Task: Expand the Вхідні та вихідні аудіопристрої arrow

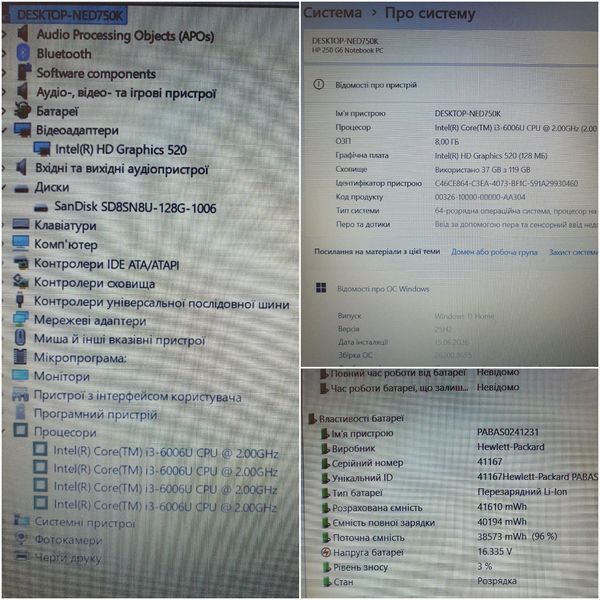Action: (5, 168)
